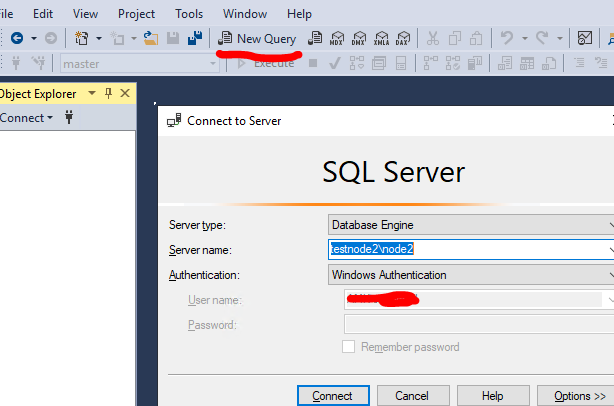Open the Project menu
This screenshot has width=614, height=406.
pos(136,14)
